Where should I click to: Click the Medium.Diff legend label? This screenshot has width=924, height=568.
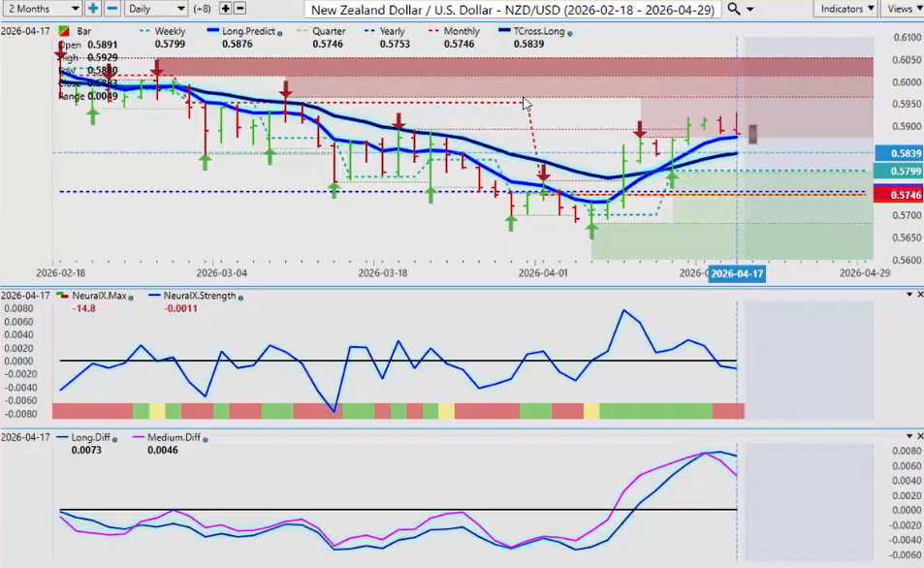pyautogui.click(x=175, y=437)
